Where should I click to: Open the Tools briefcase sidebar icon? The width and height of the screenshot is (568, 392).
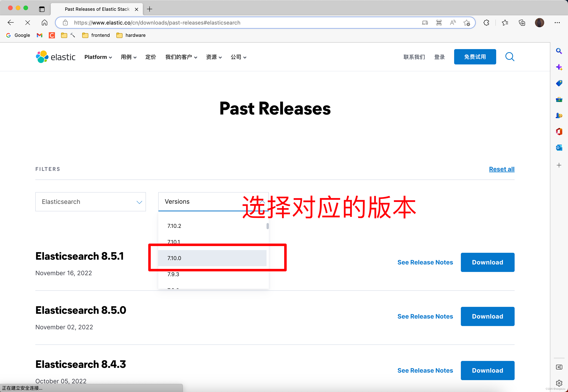(x=559, y=100)
